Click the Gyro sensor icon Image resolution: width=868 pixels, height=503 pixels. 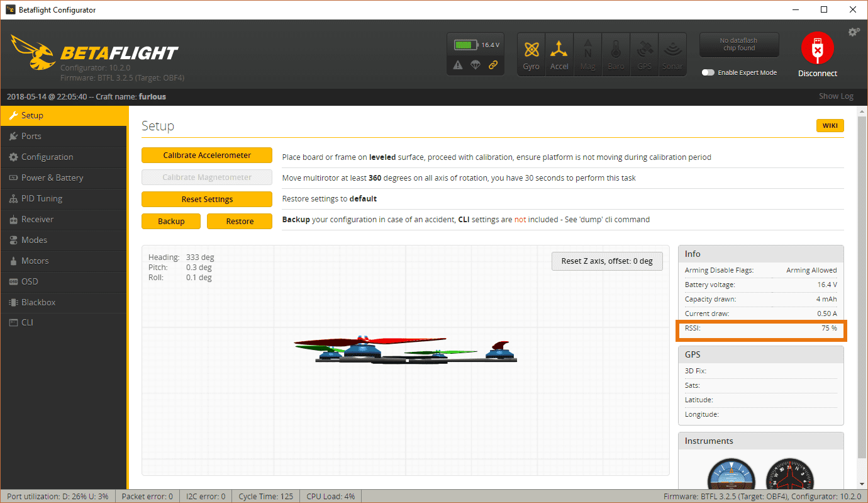(x=531, y=55)
